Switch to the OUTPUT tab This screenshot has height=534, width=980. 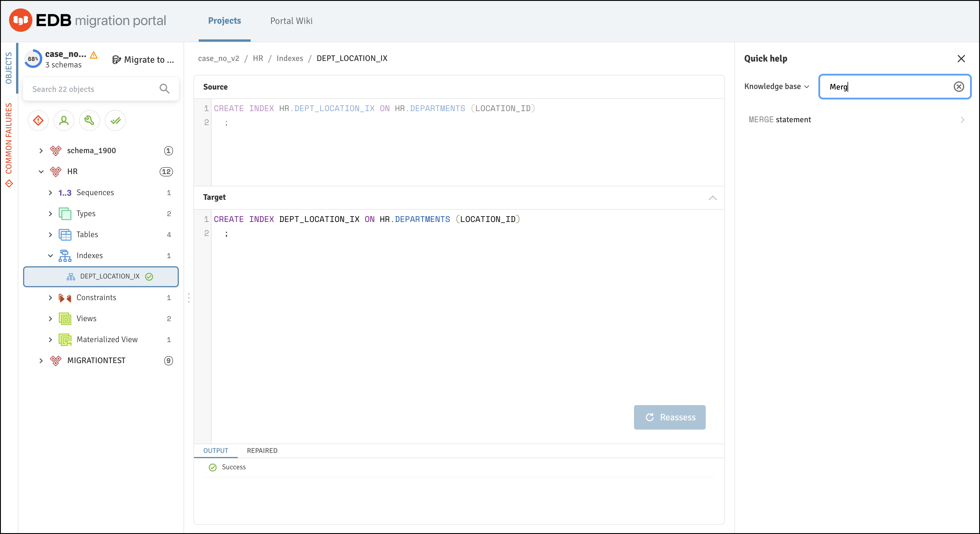coord(216,451)
